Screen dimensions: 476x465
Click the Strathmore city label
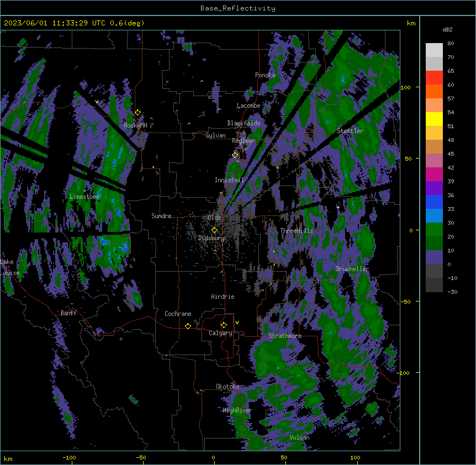coord(285,336)
